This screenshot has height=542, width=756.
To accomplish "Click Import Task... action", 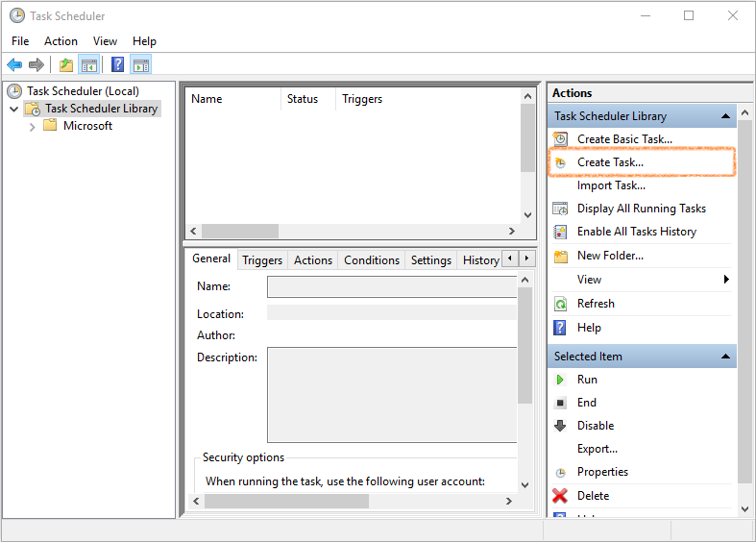I will pyautogui.click(x=611, y=185).
